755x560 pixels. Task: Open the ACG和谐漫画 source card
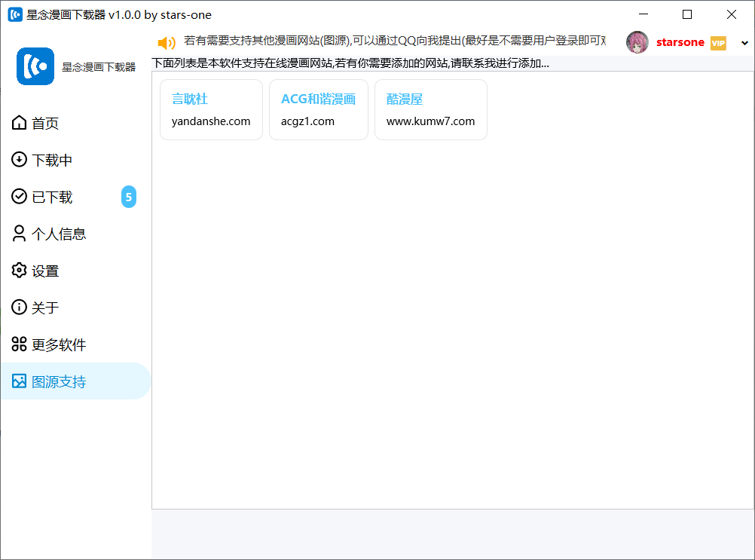318,110
